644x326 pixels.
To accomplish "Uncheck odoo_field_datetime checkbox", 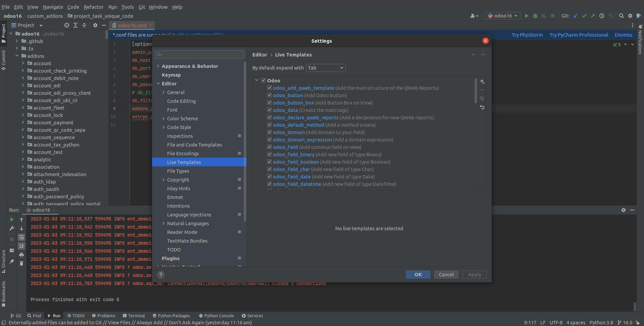I will click(x=269, y=184).
